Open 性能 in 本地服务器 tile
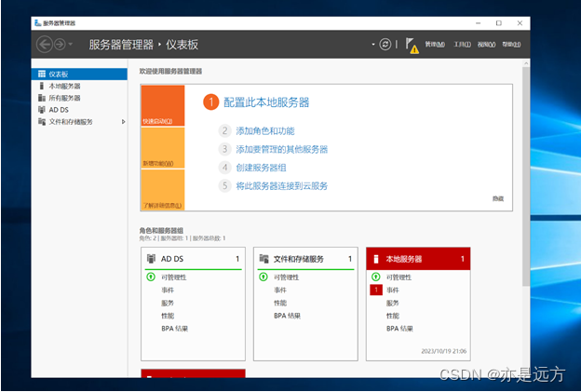 pos(393,316)
